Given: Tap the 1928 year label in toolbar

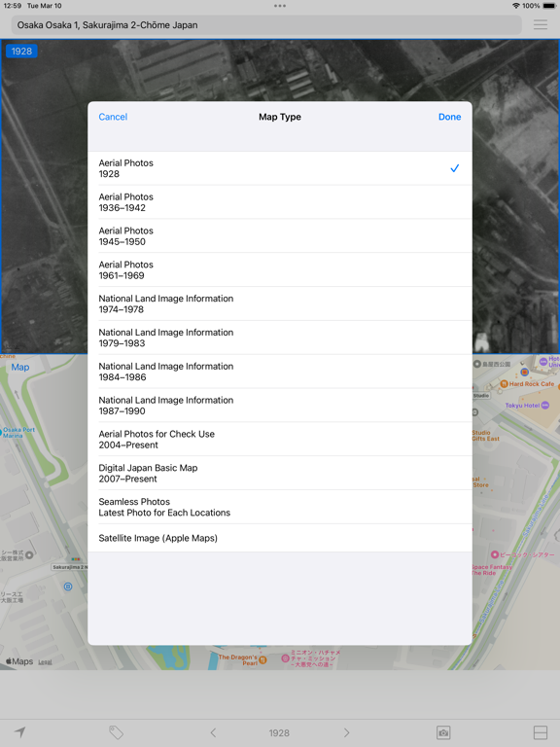Looking at the screenshot, I should click(279, 733).
